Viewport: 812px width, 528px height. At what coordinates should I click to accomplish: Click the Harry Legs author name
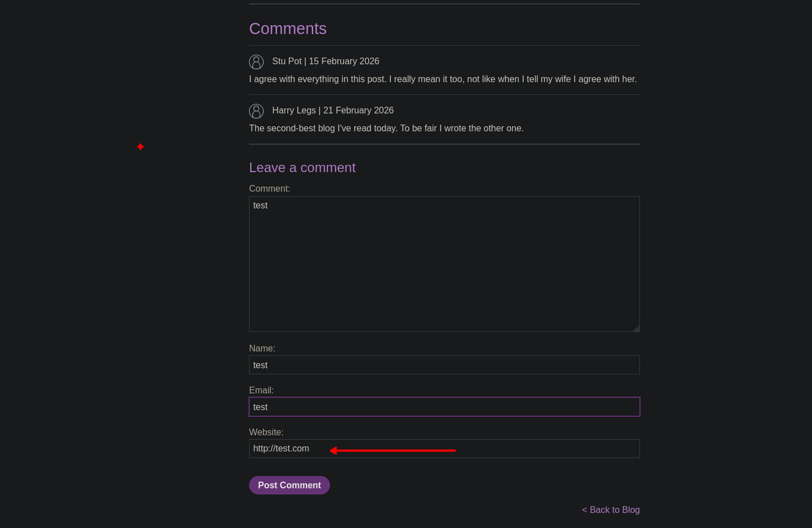tap(294, 111)
